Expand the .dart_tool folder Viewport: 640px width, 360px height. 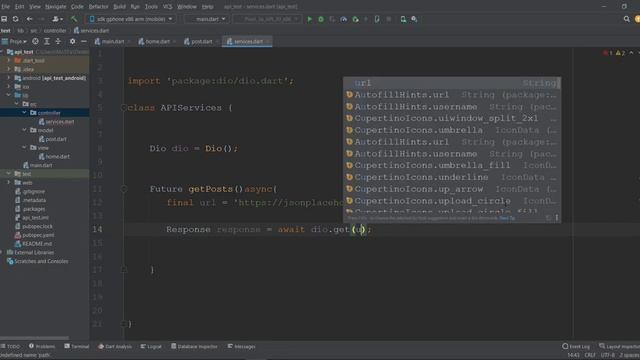click(9, 60)
